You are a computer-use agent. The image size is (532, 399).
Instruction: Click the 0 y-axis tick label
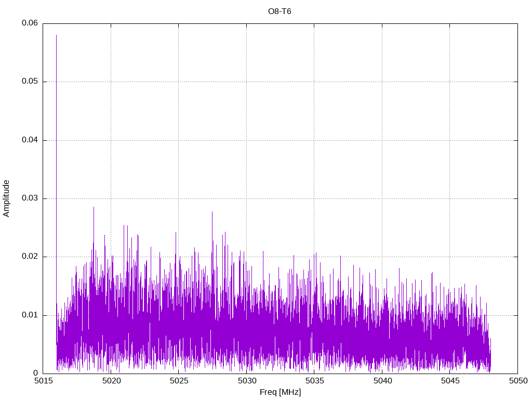36,374
